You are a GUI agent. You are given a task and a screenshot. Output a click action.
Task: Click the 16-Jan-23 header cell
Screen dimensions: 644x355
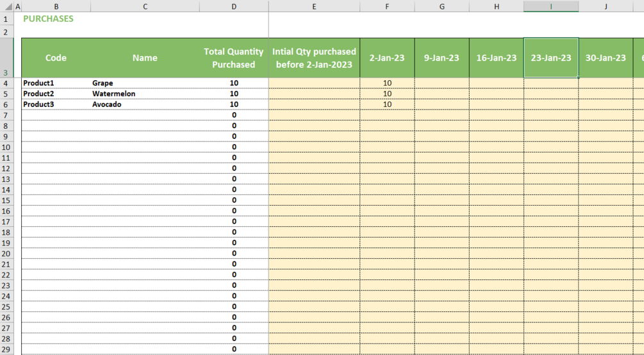(x=496, y=58)
